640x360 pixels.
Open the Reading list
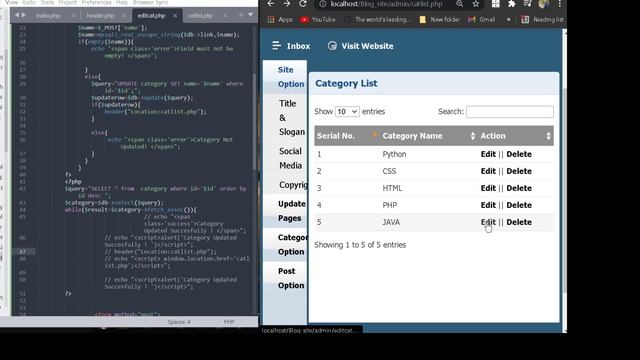(x=542, y=19)
